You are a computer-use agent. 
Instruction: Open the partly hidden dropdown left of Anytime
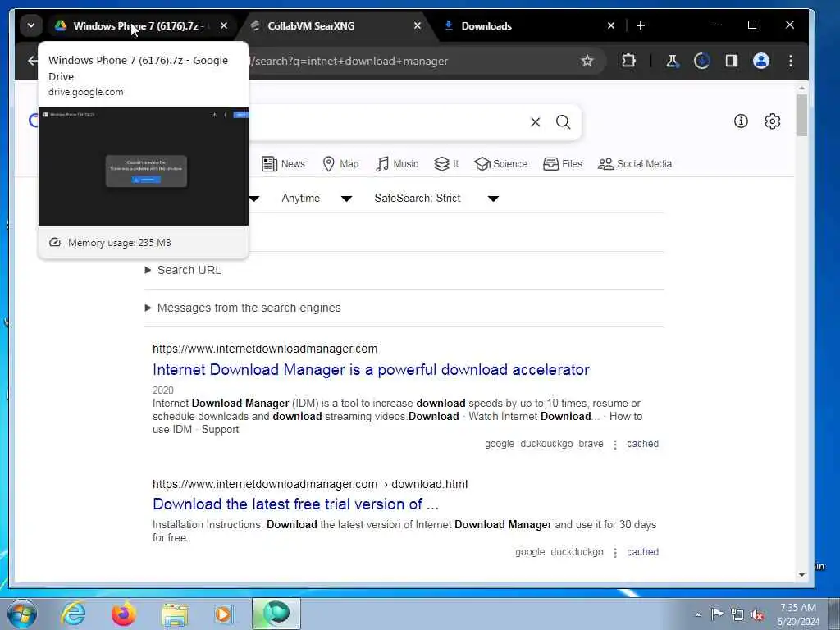coord(254,199)
